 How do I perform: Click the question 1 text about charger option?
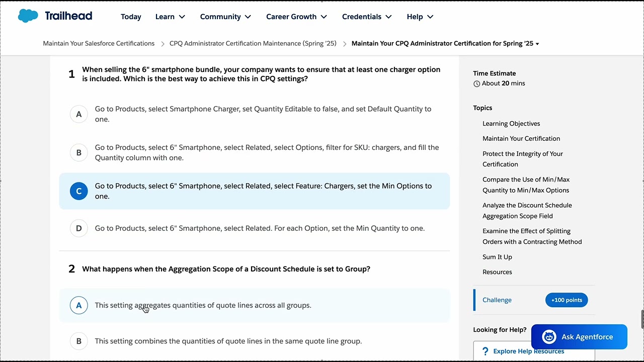[261, 74]
